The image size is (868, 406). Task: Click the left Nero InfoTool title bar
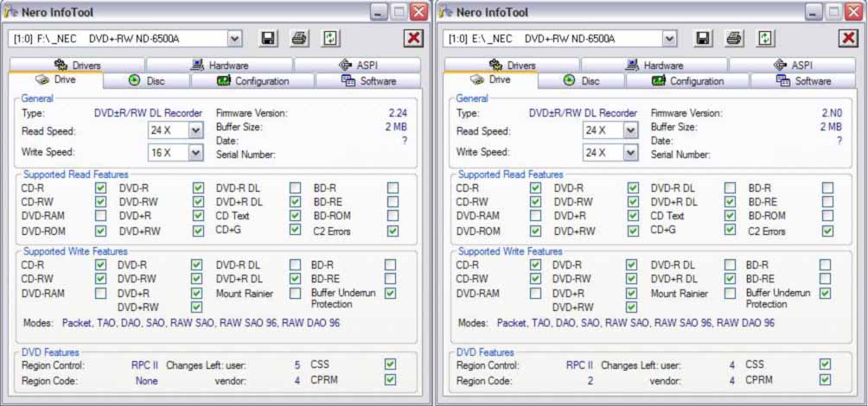tap(173, 12)
